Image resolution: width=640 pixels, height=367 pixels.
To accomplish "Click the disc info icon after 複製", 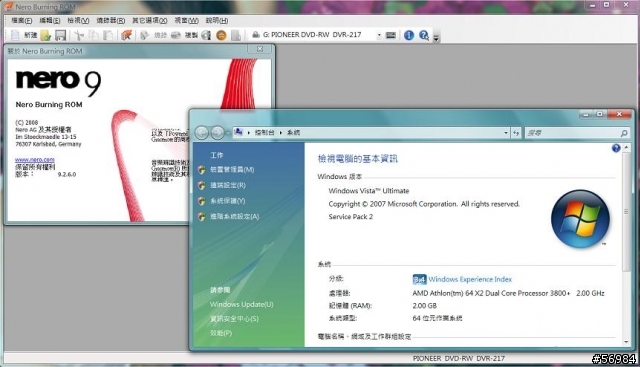I will click(207, 36).
